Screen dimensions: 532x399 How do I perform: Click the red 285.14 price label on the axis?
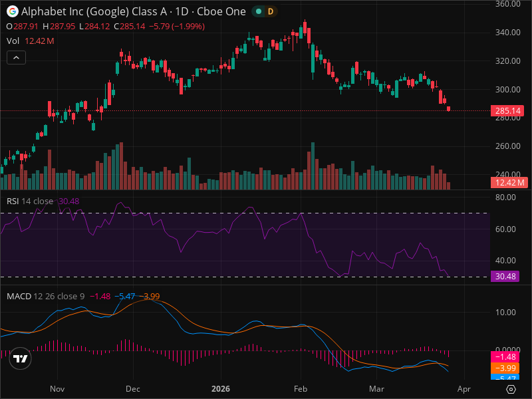click(507, 110)
